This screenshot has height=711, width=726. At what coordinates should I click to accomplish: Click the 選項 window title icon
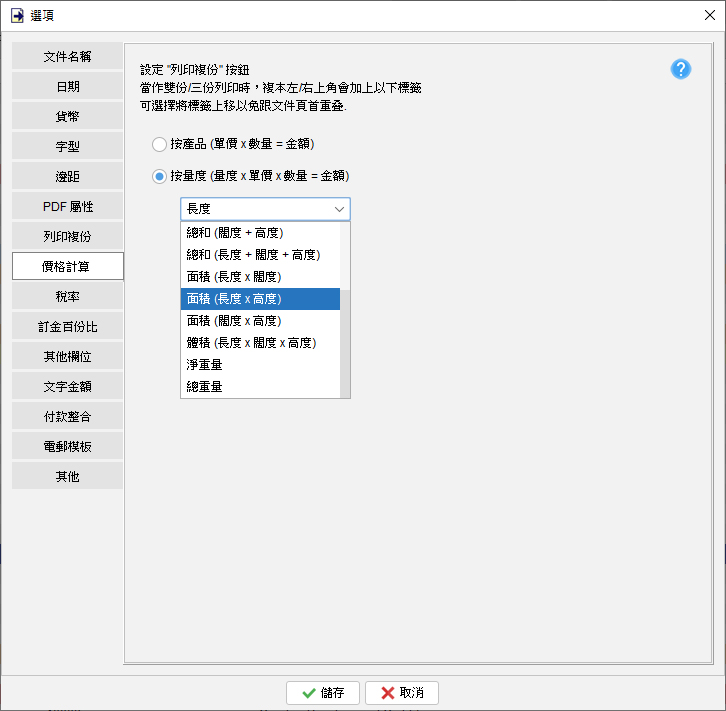click(x=17, y=16)
